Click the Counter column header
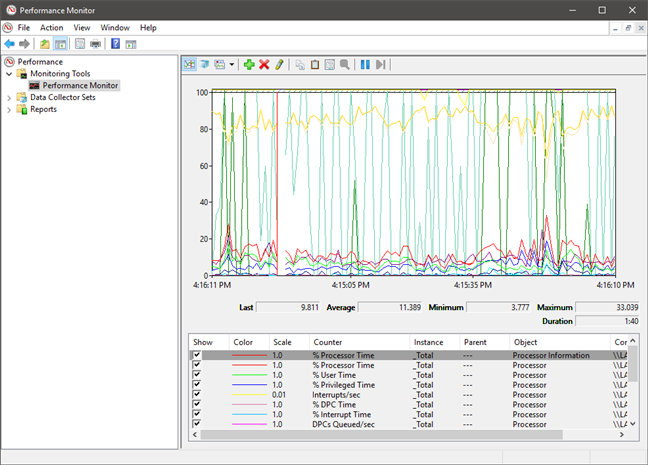Image resolution: width=648 pixels, height=465 pixels. pyautogui.click(x=327, y=342)
